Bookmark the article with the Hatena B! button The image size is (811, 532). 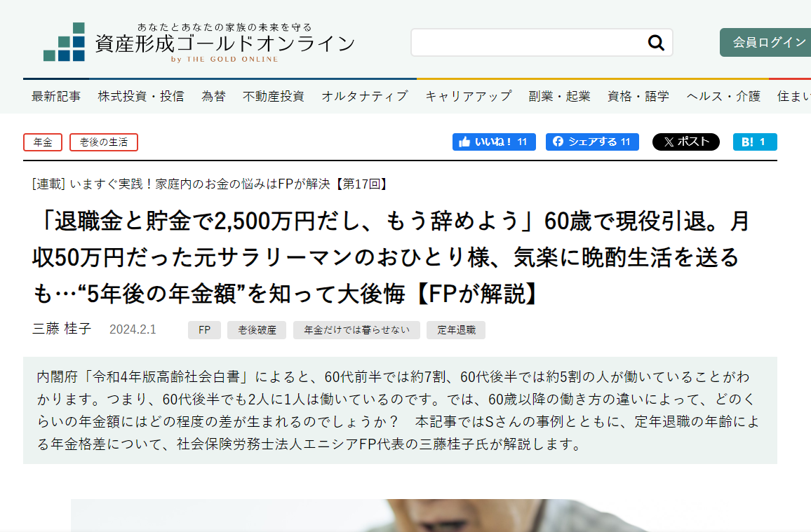(x=755, y=142)
